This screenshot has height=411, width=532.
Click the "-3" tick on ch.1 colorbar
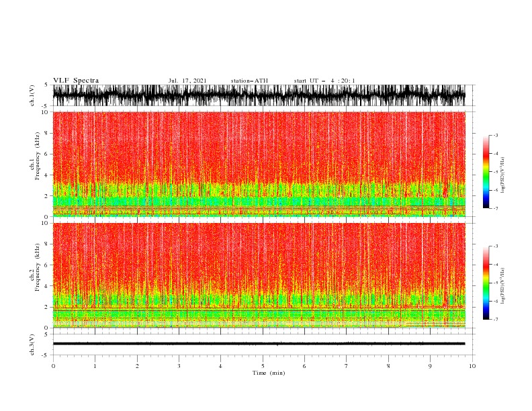pos(495,135)
